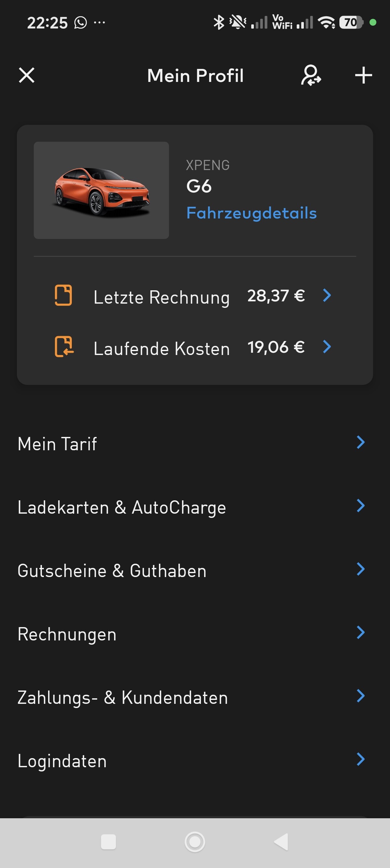
Task: Expand Letzte Rechnung via its chevron
Action: pyautogui.click(x=327, y=296)
